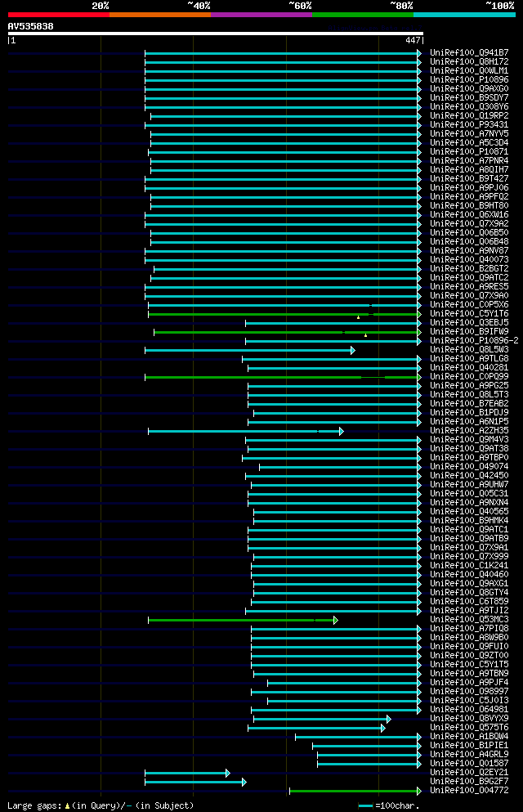Select the UniRef100_Q9M4V3 label
This screenshot has width=523, height=812.
(x=469, y=440)
